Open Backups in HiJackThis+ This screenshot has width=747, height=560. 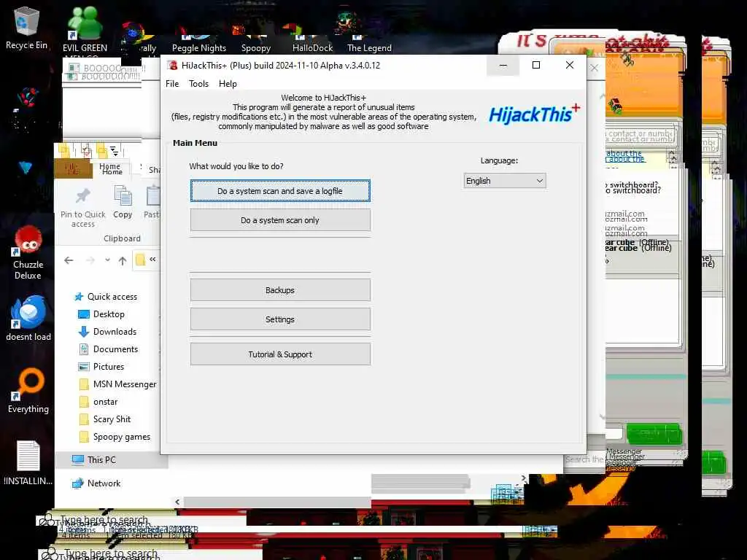pyautogui.click(x=280, y=290)
